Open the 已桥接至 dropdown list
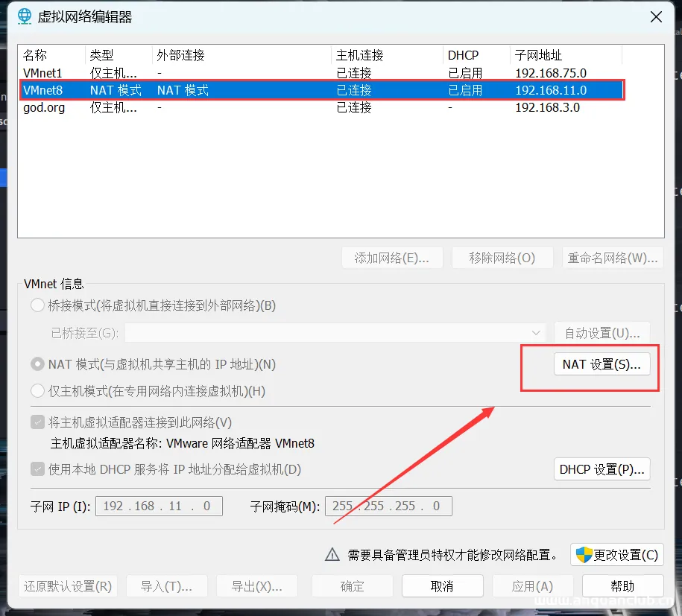The height and width of the screenshot is (616, 682). 534,332
